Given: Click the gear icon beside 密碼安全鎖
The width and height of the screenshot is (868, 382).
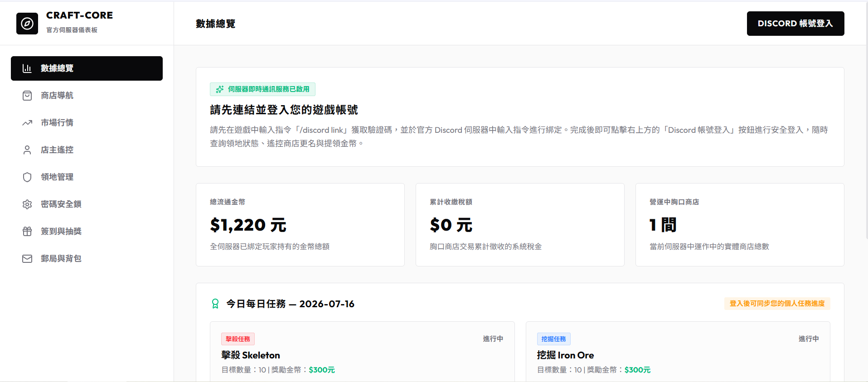Looking at the screenshot, I should pyautogui.click(x=27, y=204).
